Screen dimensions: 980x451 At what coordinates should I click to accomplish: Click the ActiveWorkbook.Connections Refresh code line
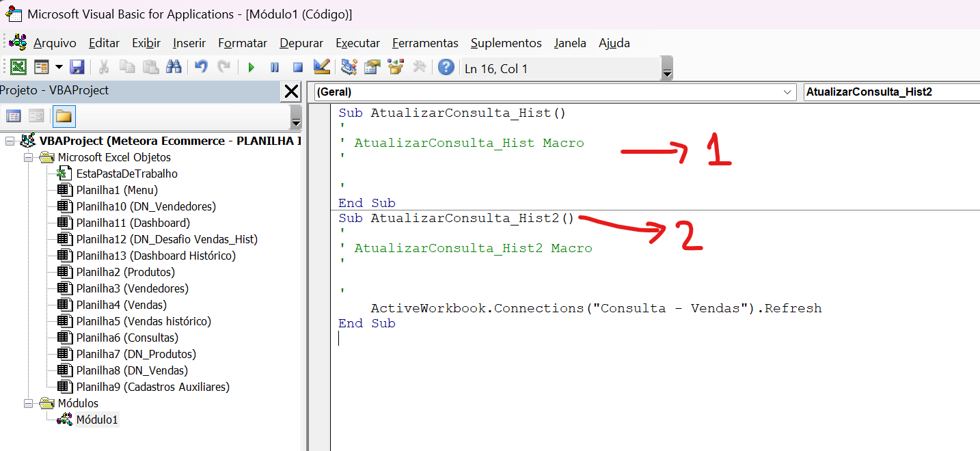click(596, 308)
